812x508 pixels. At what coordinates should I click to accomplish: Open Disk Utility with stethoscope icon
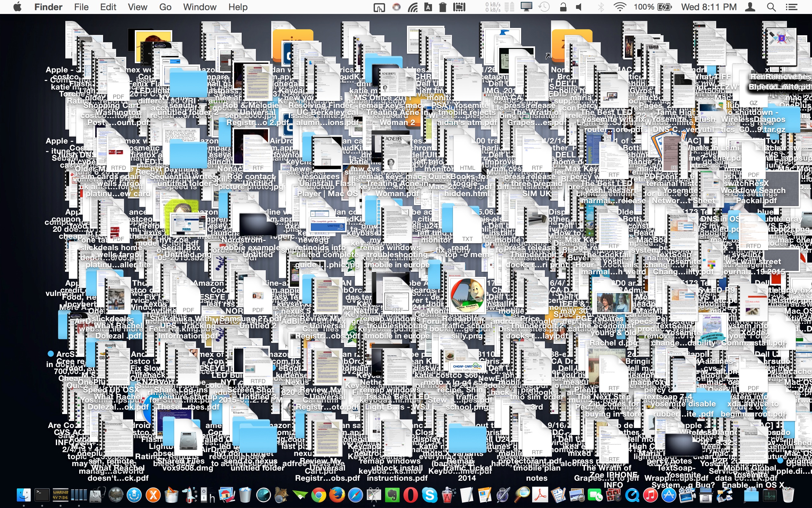[x=97, y=495]
